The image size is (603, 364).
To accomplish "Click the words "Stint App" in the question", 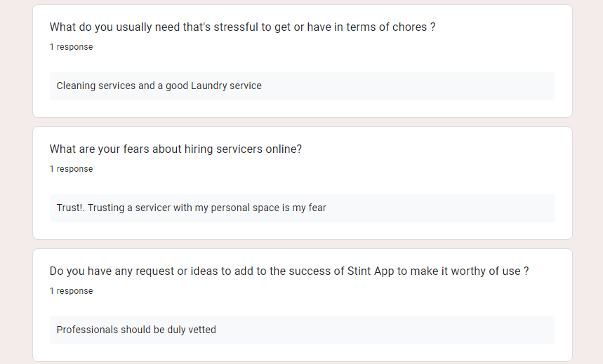I will (371, 271).
